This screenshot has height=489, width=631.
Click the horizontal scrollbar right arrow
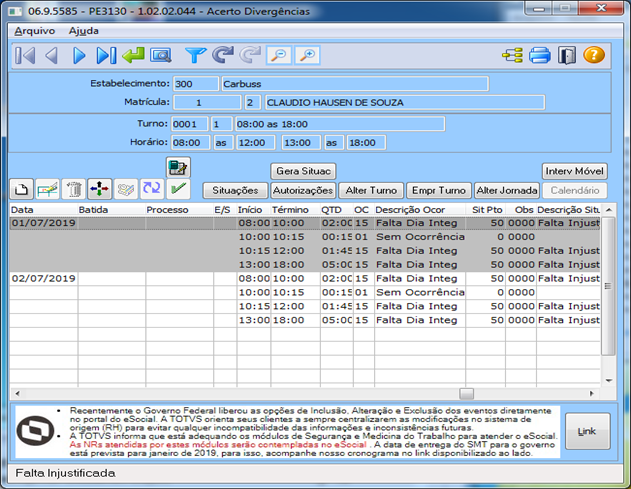592,394
